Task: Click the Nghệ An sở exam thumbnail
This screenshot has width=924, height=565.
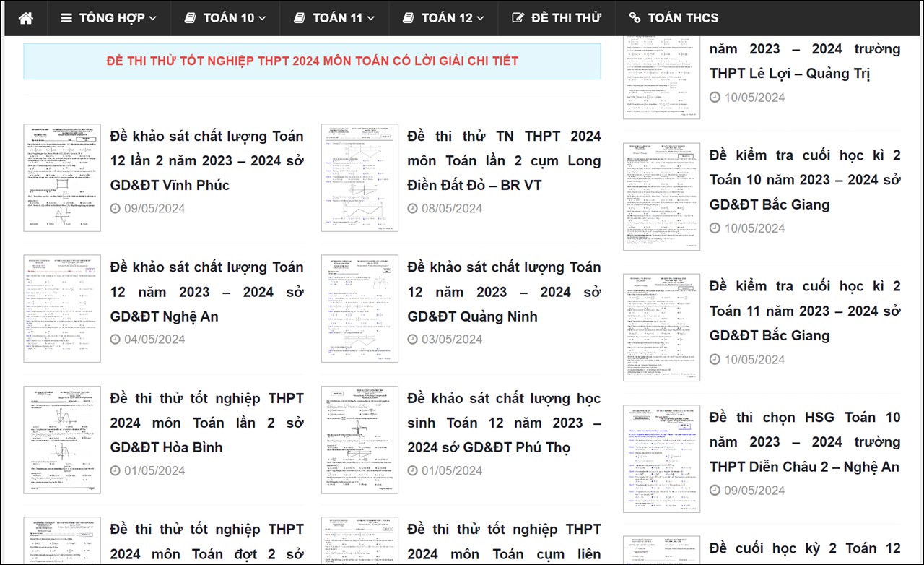Action: tap(62, 309)
